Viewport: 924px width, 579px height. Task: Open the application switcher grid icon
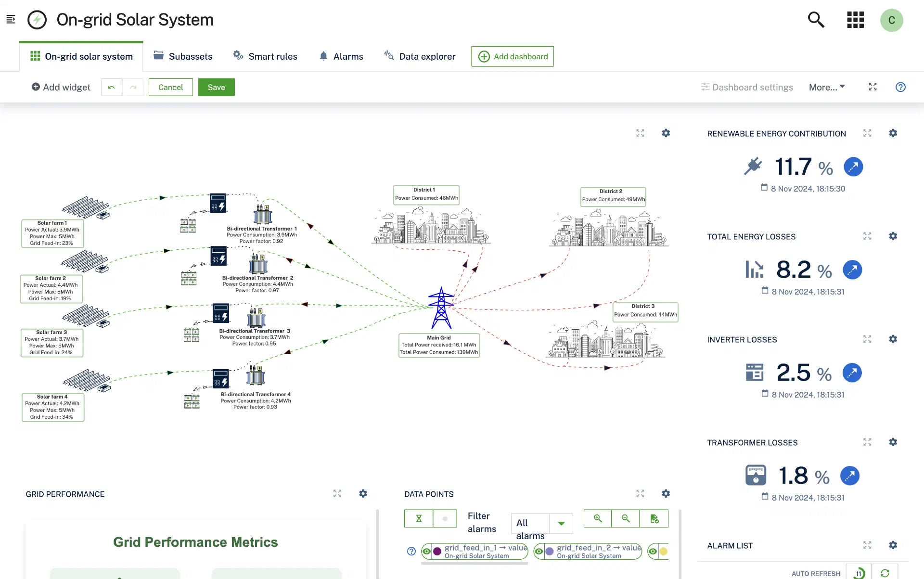point(855,20)
